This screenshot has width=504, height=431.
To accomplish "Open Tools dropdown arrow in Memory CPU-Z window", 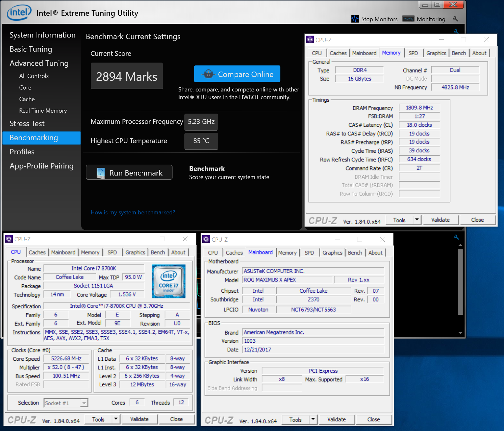I will click(x=417, y=220).
